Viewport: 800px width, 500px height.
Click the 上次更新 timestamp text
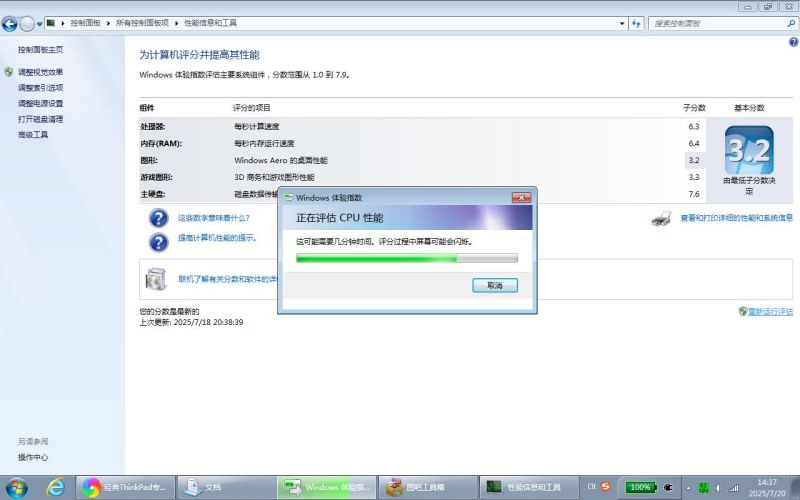pyautogui.click(x=191, y=322)
